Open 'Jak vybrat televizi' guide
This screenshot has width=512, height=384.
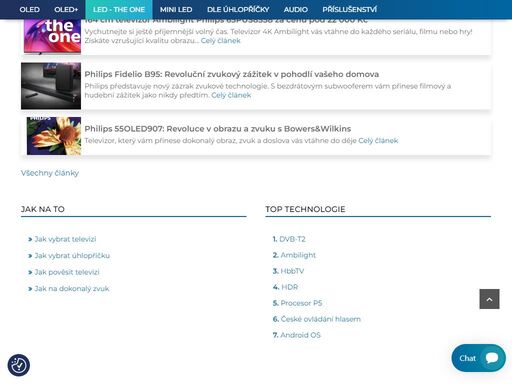tap(65, 239)
